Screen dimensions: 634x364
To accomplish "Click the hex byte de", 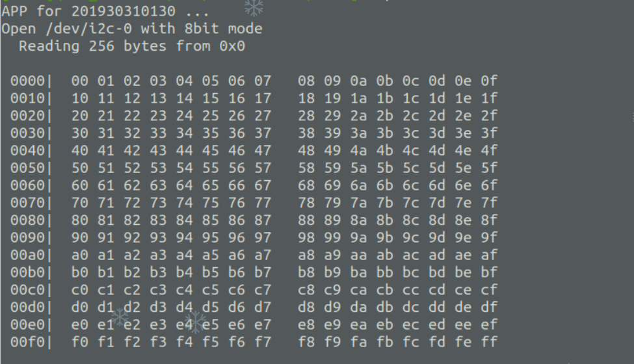I will tap(463, 307).
